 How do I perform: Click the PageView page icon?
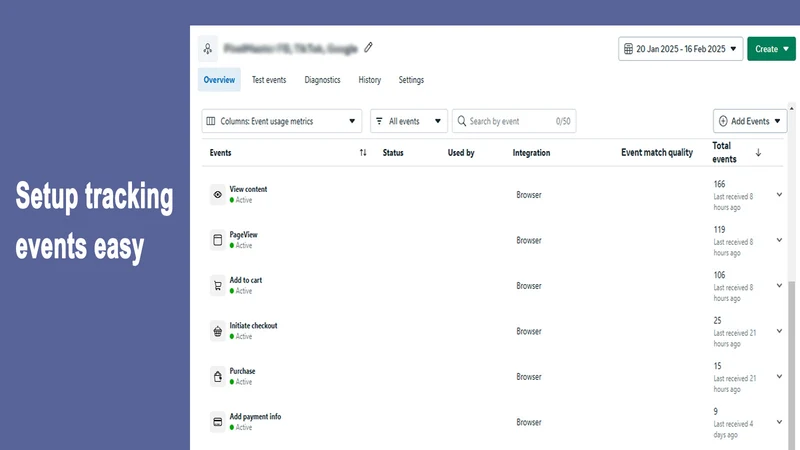click(x=217, y=240)
